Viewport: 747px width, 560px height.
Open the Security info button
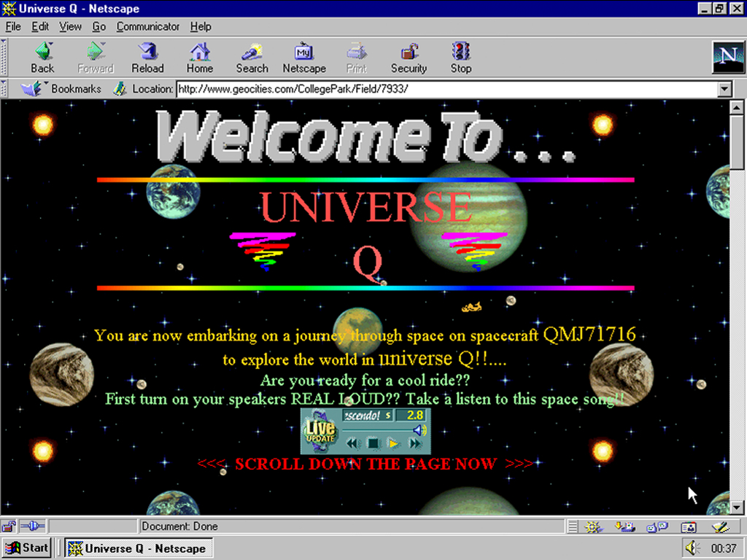tap(409, 58)
